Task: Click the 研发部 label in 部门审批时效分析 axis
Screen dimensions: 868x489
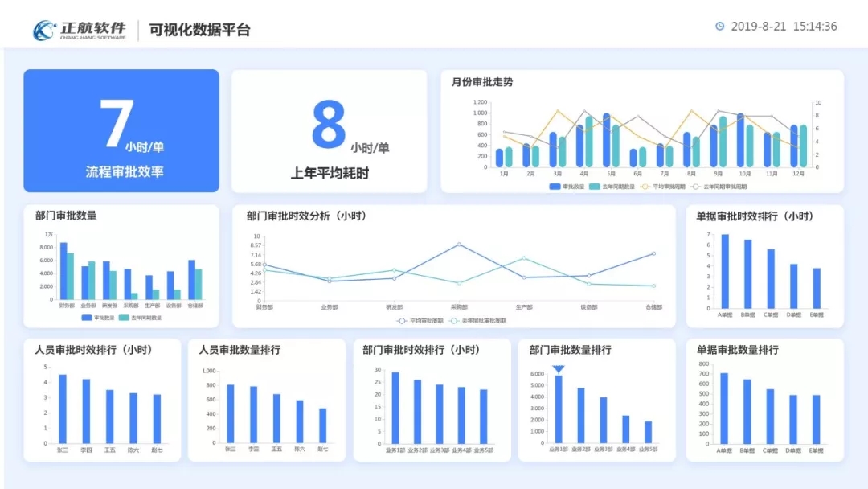Action: point(394,306)
